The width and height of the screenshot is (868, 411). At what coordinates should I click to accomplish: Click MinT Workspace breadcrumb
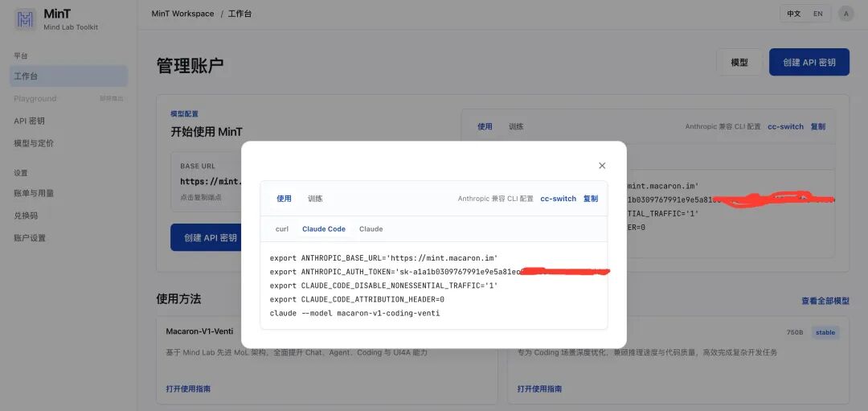182,14
